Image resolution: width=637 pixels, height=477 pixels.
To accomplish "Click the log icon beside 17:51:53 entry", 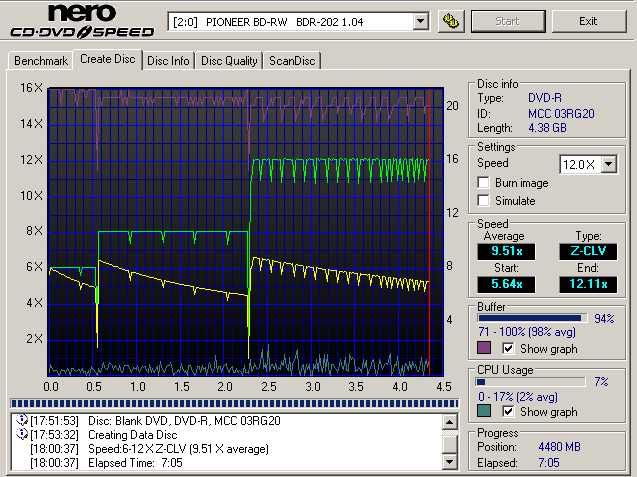I will pos(21,420).
